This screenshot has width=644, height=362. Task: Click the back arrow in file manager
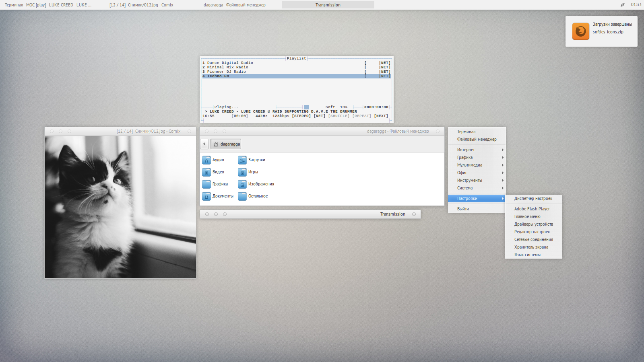click(x=204, y=144)
